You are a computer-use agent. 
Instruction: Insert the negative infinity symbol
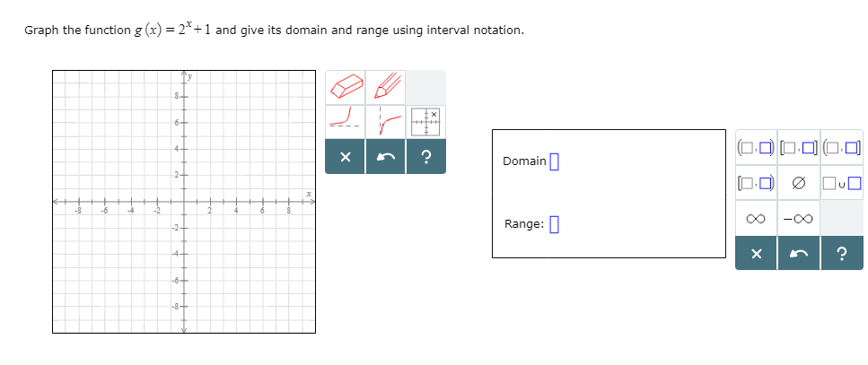click(x=799, y=218)
